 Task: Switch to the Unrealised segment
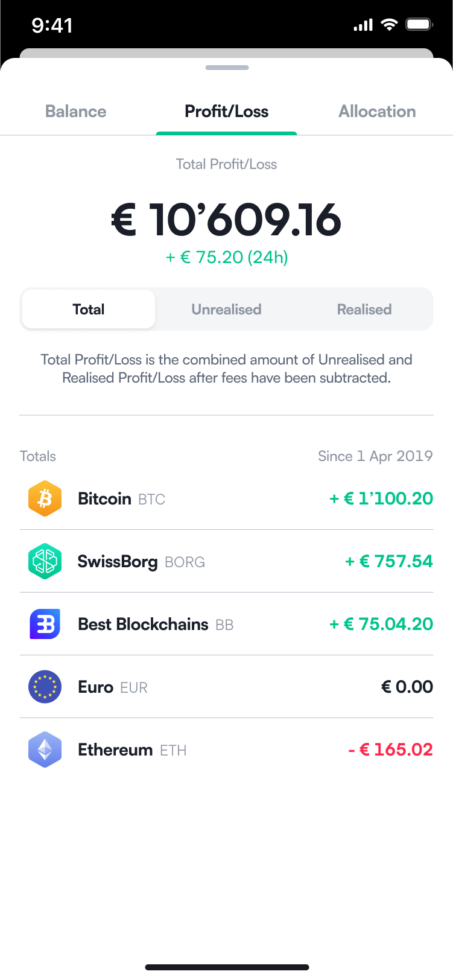pos(226,309)
